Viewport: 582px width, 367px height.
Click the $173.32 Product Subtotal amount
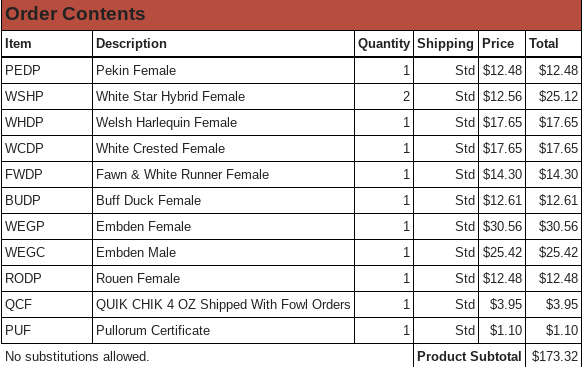[x=555, y=357]
